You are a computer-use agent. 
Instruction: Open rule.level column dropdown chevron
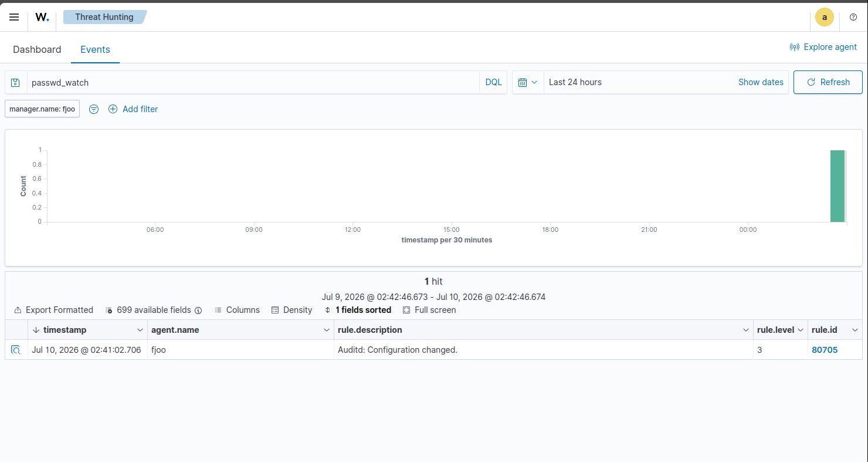[x=801, y=330]
